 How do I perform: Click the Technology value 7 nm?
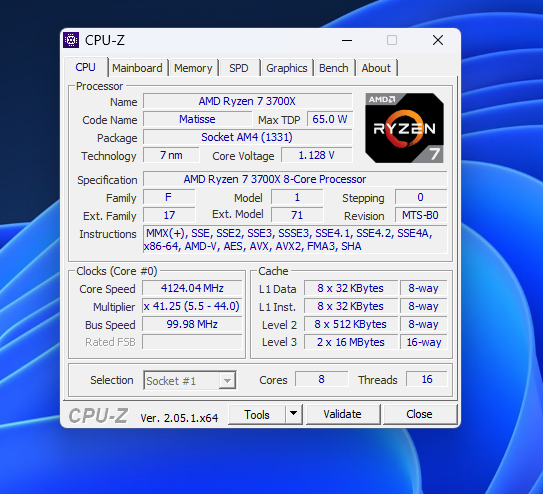[x=171, y=155]
